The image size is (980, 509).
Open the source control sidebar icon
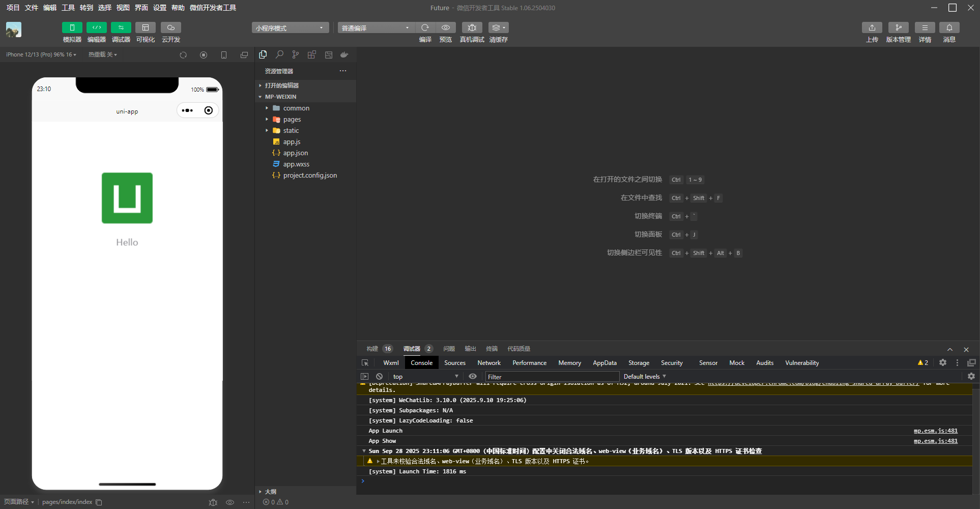pyautogui.click(x=296, y=54)
